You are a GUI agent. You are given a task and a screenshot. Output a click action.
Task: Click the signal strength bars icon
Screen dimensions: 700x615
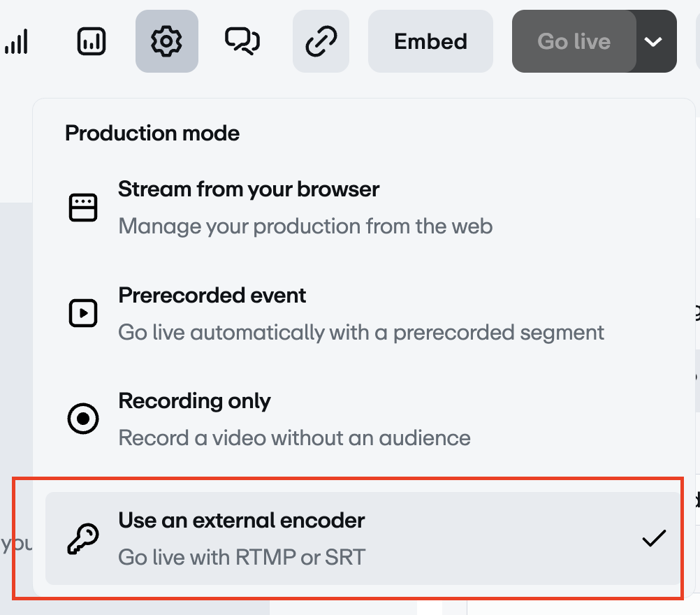pyautogui.click(x=16, y=42)
